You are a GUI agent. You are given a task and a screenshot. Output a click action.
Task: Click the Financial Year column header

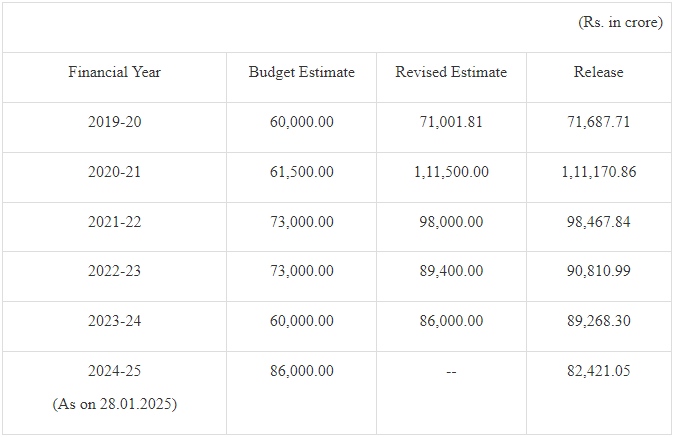pyautogui.click(x=114, y=72)
